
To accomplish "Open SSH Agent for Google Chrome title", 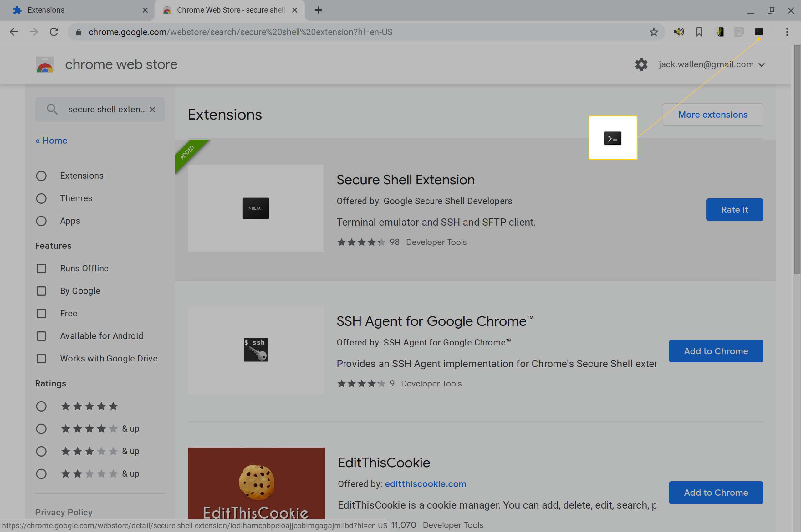I will [x=435, y=321].
